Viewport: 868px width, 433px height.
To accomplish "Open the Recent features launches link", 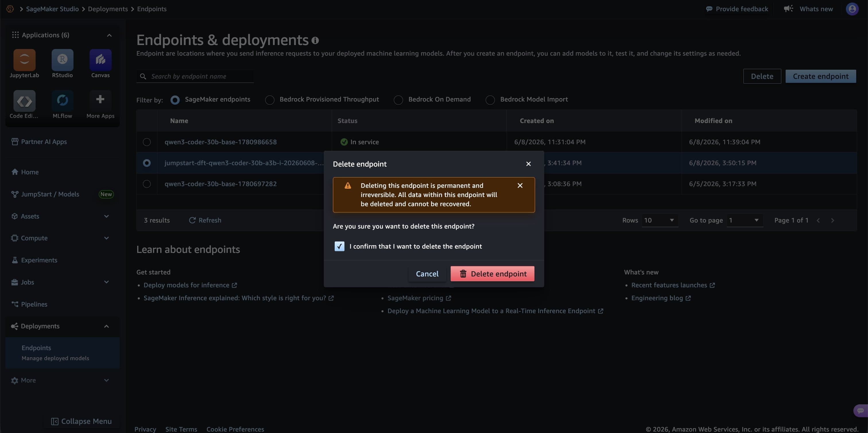I will pyautogui.click(x=673, y=285).
